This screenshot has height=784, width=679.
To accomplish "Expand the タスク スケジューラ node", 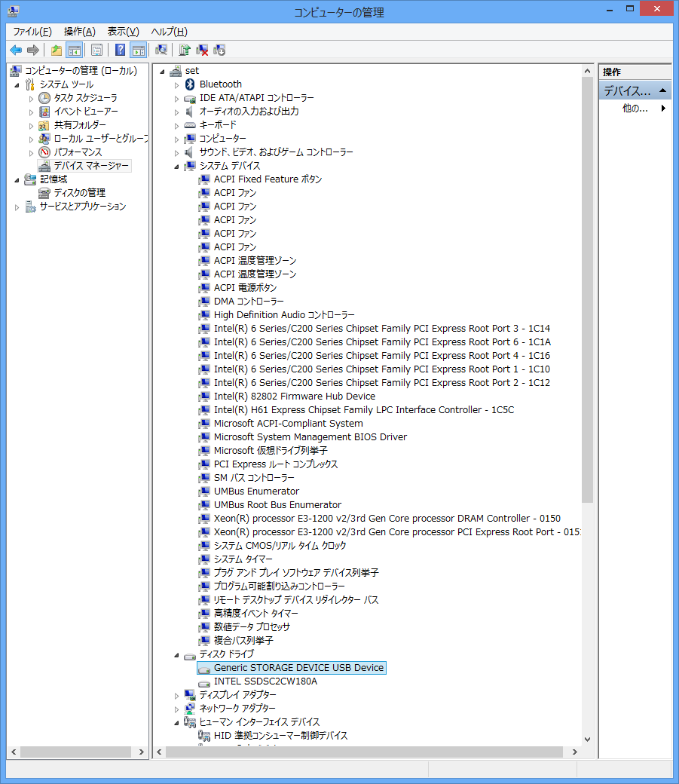I will (x=31, y=99).
